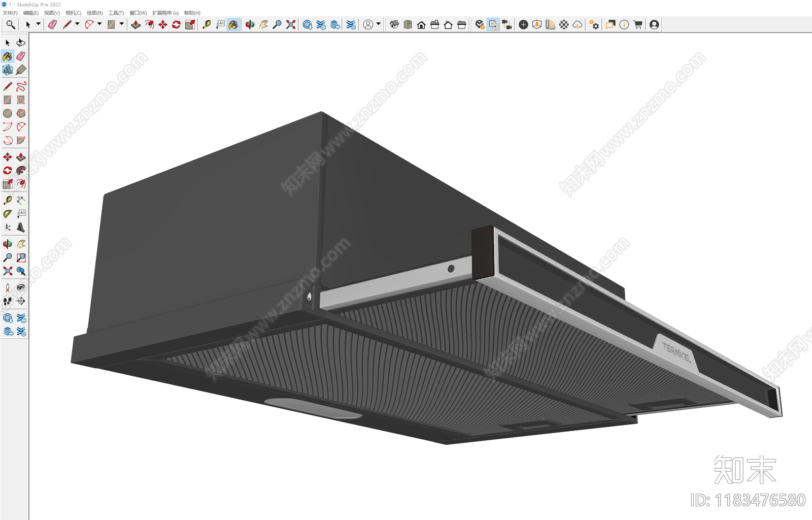Select the Push/Pull tool in top toolbar
Screen dimensions: 812x520
(x=136, y=24)
